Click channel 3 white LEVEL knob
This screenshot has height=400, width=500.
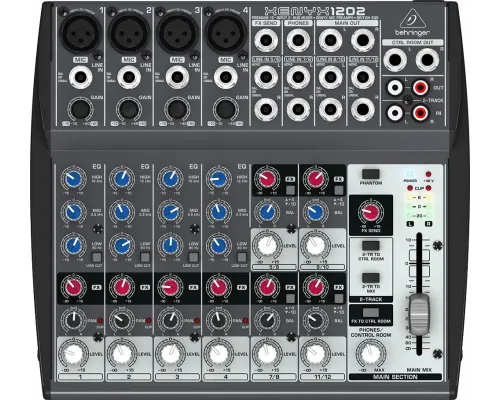pos(170,354)
